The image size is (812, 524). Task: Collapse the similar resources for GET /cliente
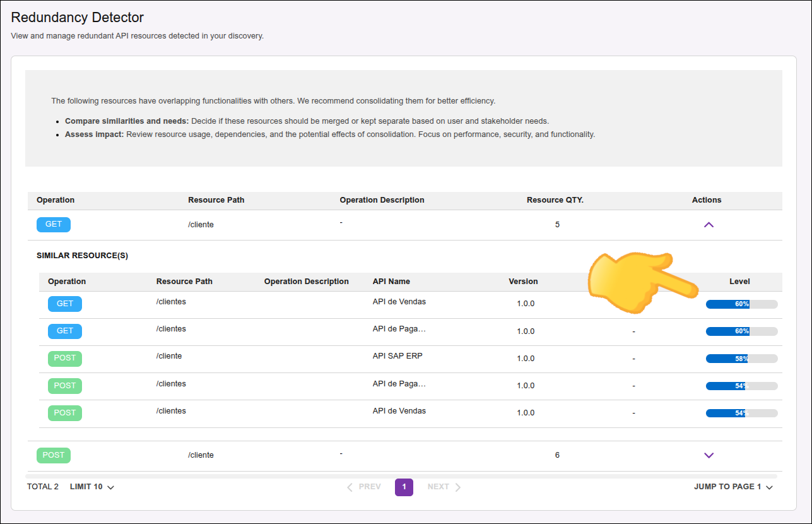tap(709, 224)
